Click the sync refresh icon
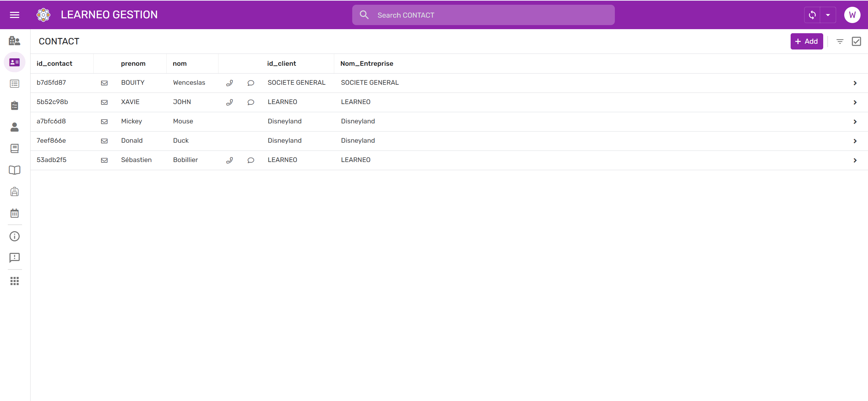 pos(812,15)
